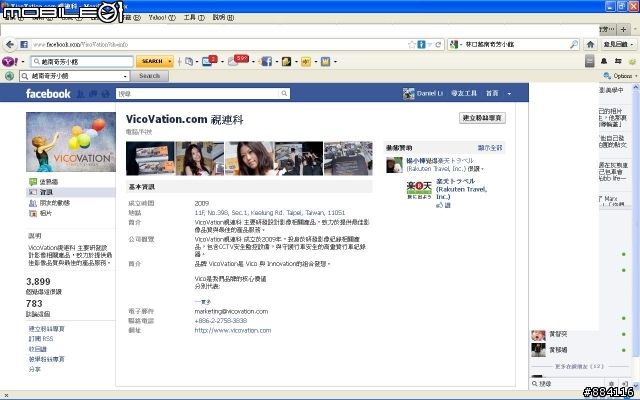This screenshot has height=400, width=640.
Task: Open the mail icon showing 599 badge
Action: [238, 60]
